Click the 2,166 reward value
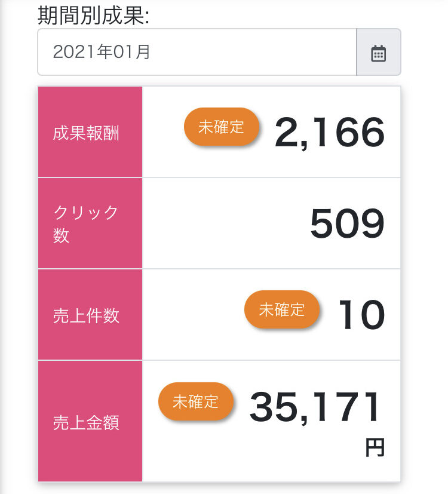 point(330,132)
